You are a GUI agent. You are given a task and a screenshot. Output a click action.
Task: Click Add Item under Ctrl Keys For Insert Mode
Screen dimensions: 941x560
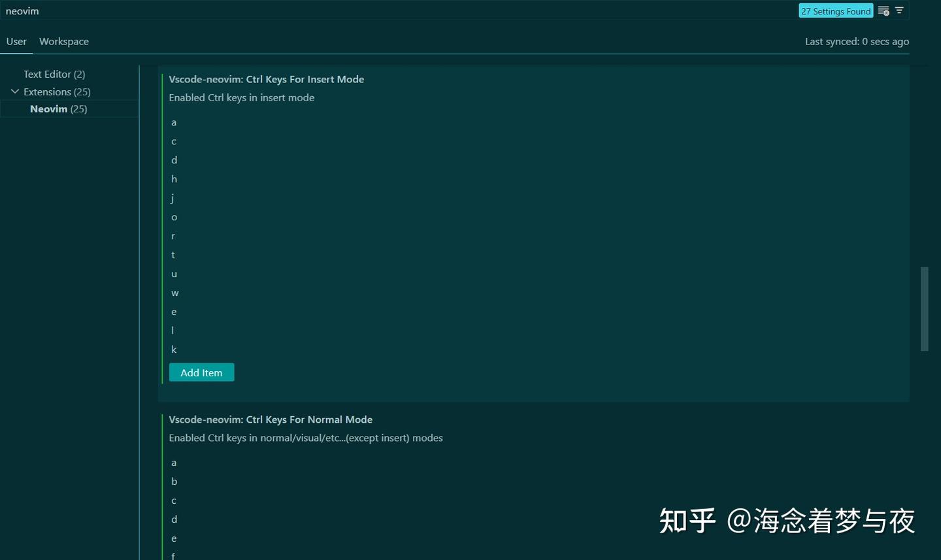201,372
